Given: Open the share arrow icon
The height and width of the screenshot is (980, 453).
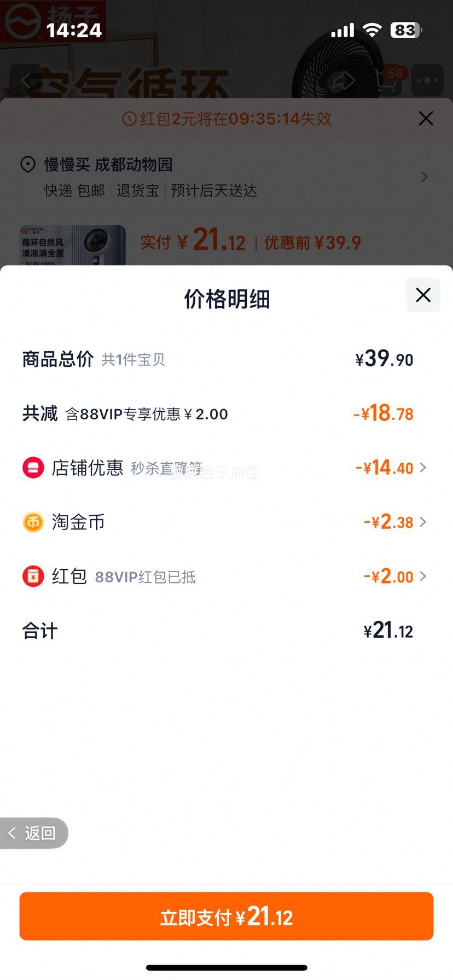Looking at the screenshot, I should [344, 81].
